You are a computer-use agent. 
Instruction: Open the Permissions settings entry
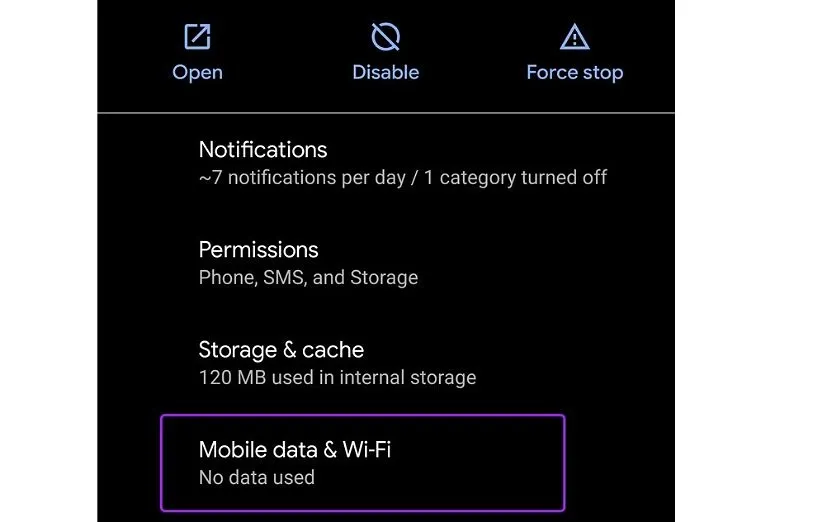click(258, 250)
